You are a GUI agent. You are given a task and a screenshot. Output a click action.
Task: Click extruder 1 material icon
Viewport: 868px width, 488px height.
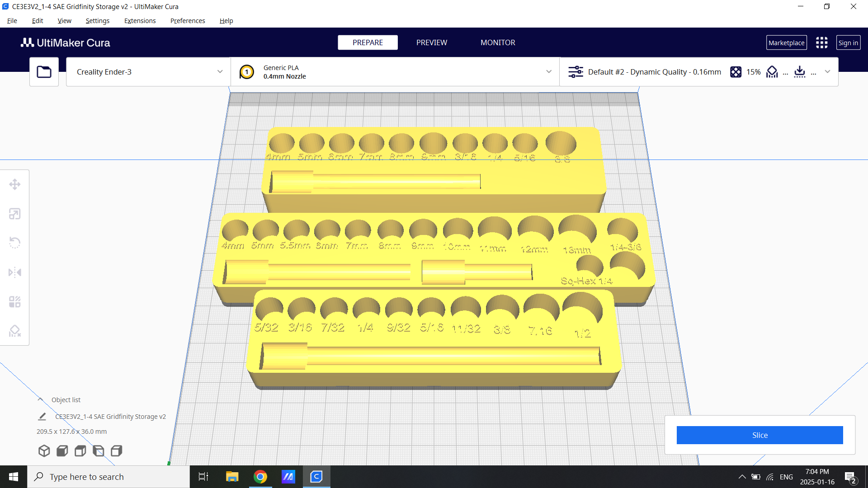coord(247,72)
